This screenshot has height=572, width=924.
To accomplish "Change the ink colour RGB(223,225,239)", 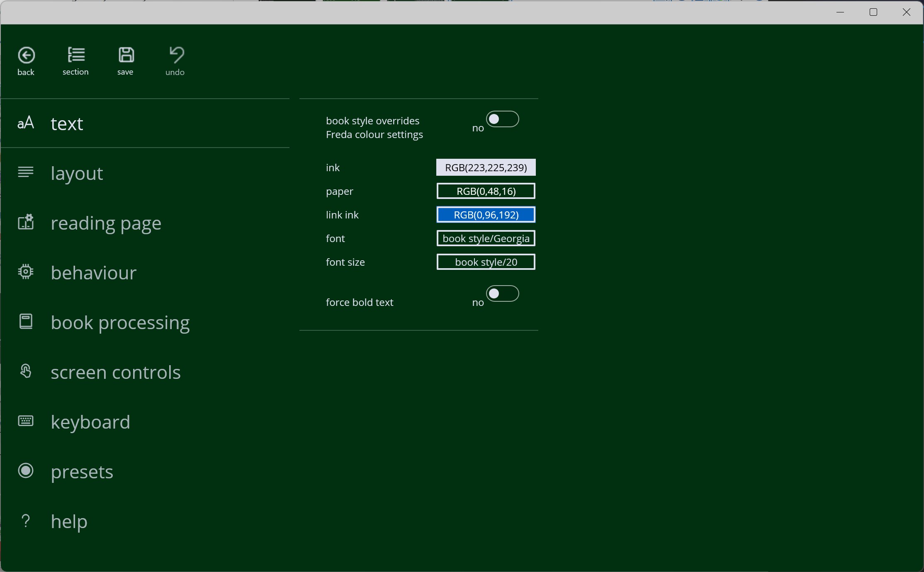I will [486, 167].
